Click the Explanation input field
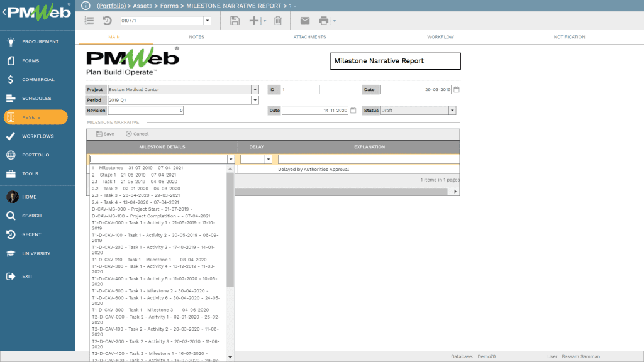The height and width of the screenshot is (362, 644). tap(369, 159)
